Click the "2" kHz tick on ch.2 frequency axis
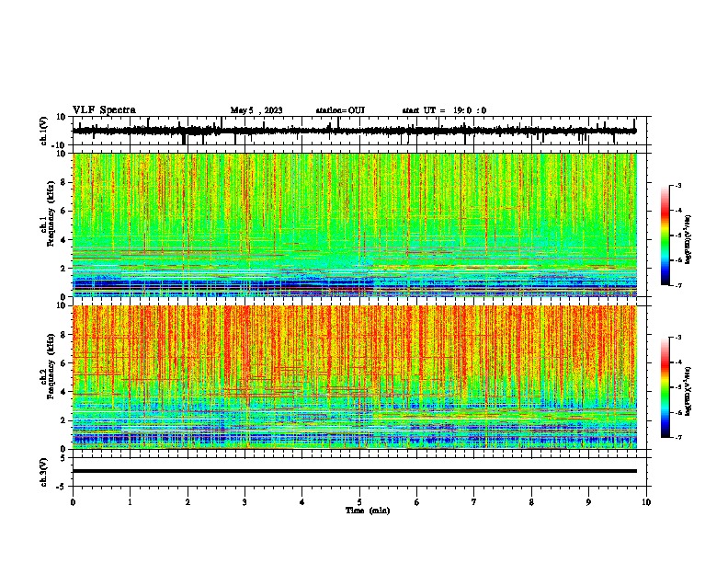Image resolution: width=728 pixels, height=563 pixels. [63, 420]
